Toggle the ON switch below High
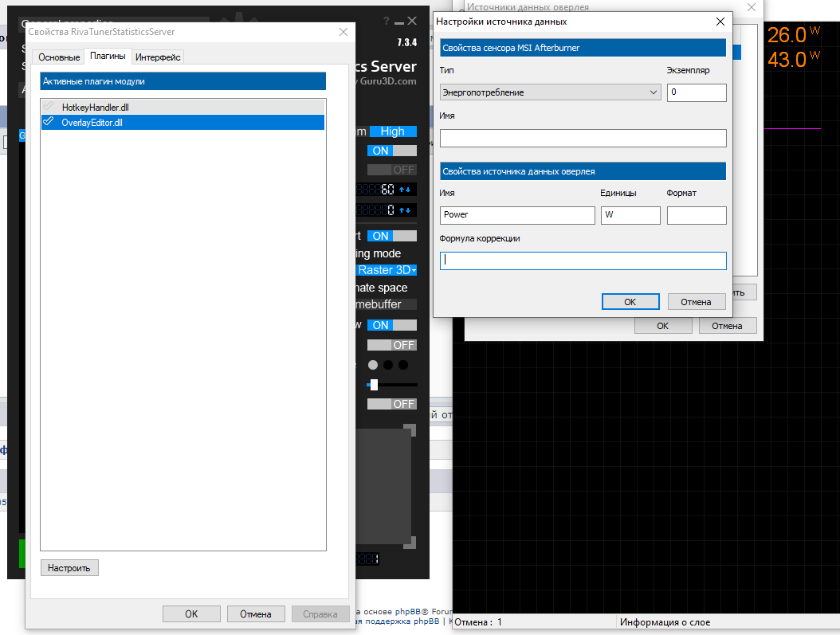The width and height of the screenshot is (840, 635). point(391,151)
